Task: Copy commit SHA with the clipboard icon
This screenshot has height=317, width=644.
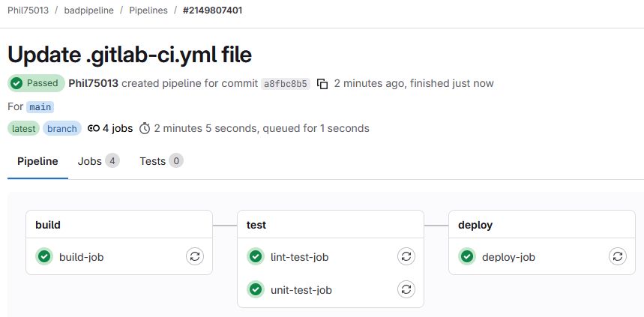Action: tap(322, 83)
